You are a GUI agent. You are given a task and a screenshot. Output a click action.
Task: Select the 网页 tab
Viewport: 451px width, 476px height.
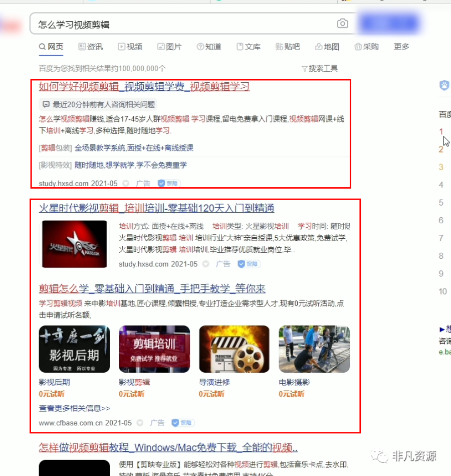point(51,47)
